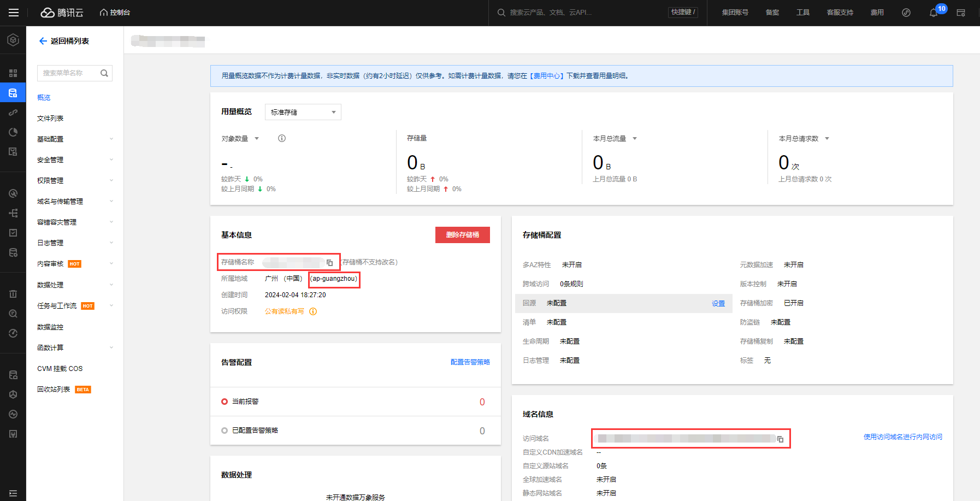Image resolution: width=980 pixels, height=501 pixels.
Task: Click the sidebar menu search magnifier icon
Action: 104,73
